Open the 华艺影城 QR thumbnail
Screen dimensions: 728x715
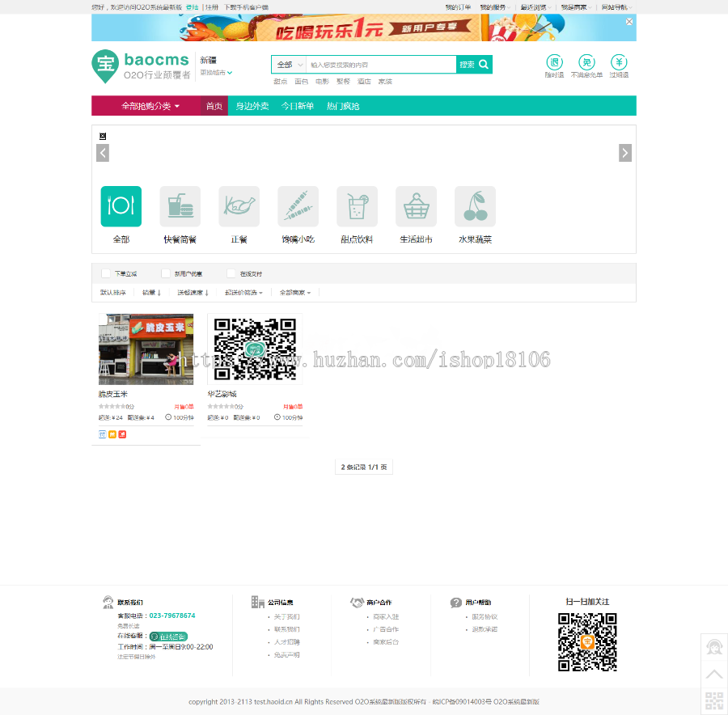pos(255,349)
